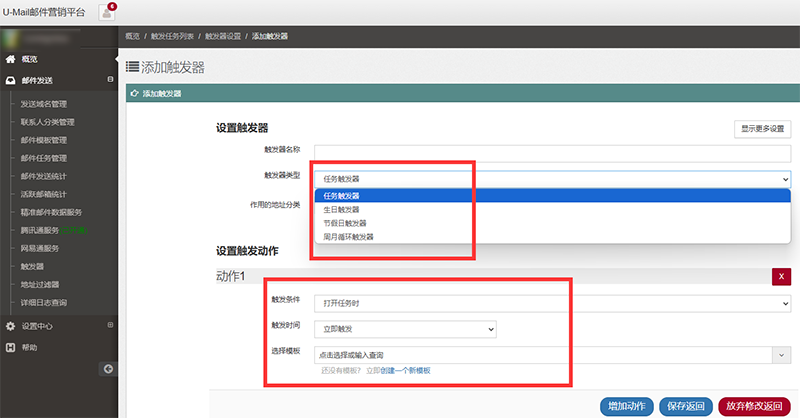The width and height of the screenshot is (800, 418).
Task: Pick 周月循环触发器 from the dropdown list
Action: pos(348,237)
